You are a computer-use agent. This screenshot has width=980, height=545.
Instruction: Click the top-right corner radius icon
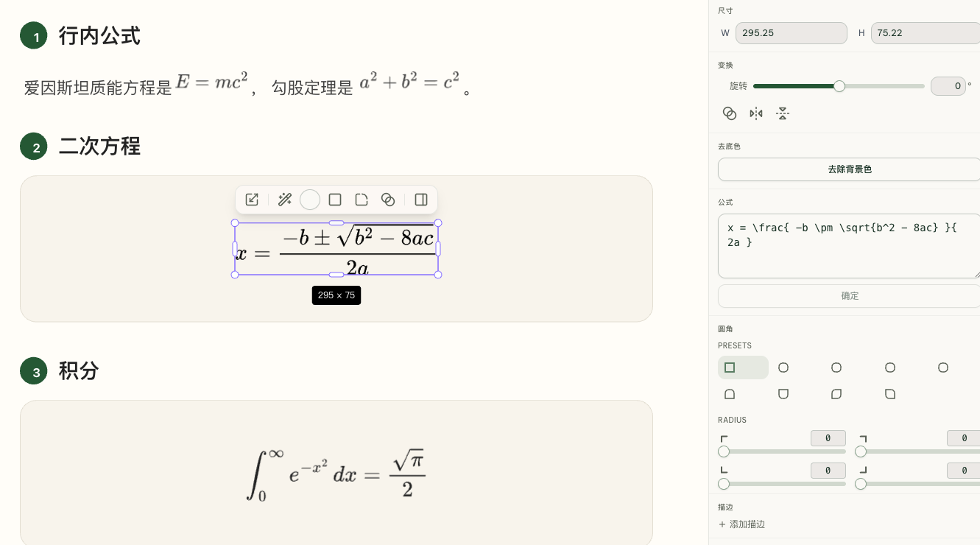(863, 439)
